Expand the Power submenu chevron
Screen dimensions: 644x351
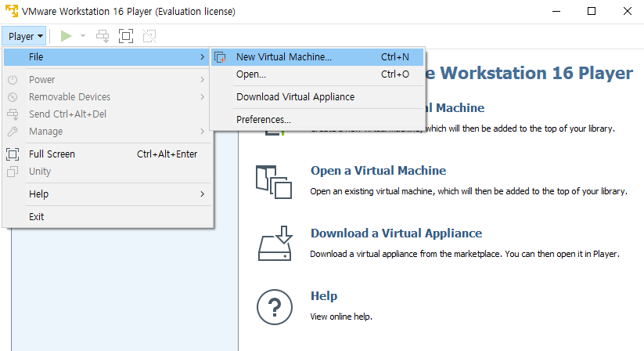pyautogui.click(x=202, y=80)
